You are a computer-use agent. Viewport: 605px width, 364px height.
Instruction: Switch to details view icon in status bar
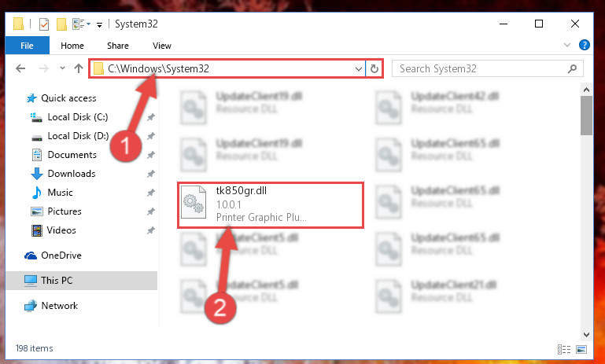[564, 349]
